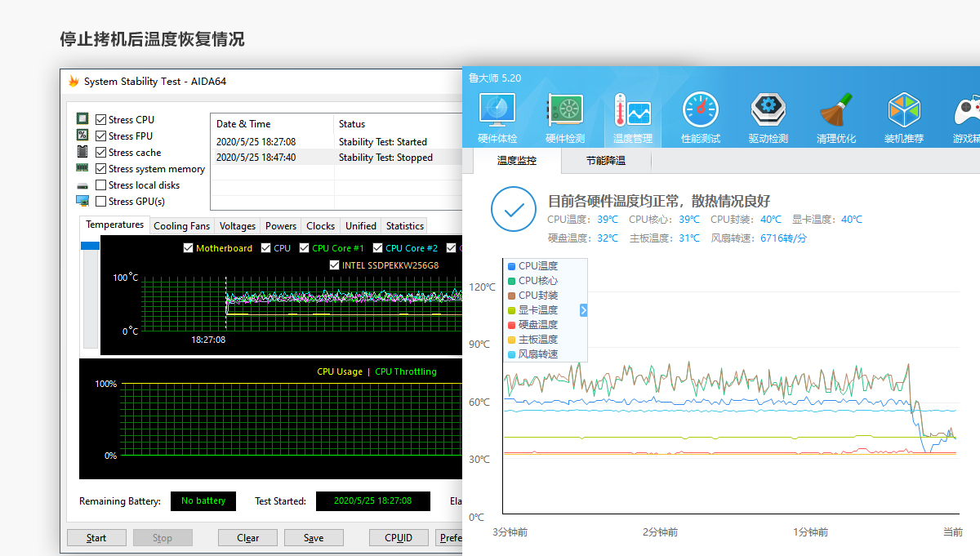Toggle CPU温度 legend blue swatch
980x556 pixels.
pyautogui.click(x=511, y=266)
